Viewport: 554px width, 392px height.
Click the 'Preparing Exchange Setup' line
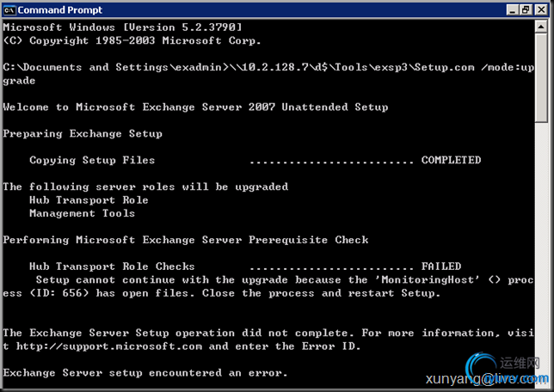pos(83,134)
